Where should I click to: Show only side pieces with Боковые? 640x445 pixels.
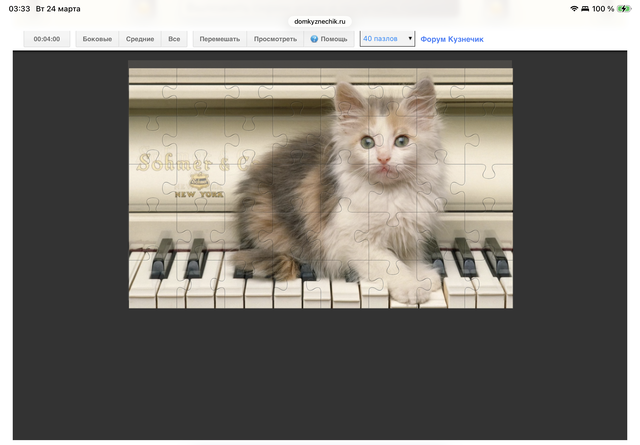(97, 39)
